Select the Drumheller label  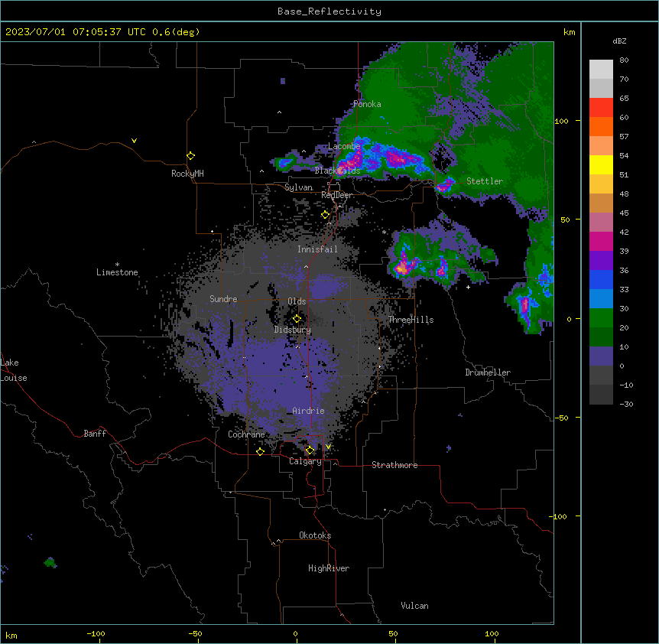tap(488, 372)
